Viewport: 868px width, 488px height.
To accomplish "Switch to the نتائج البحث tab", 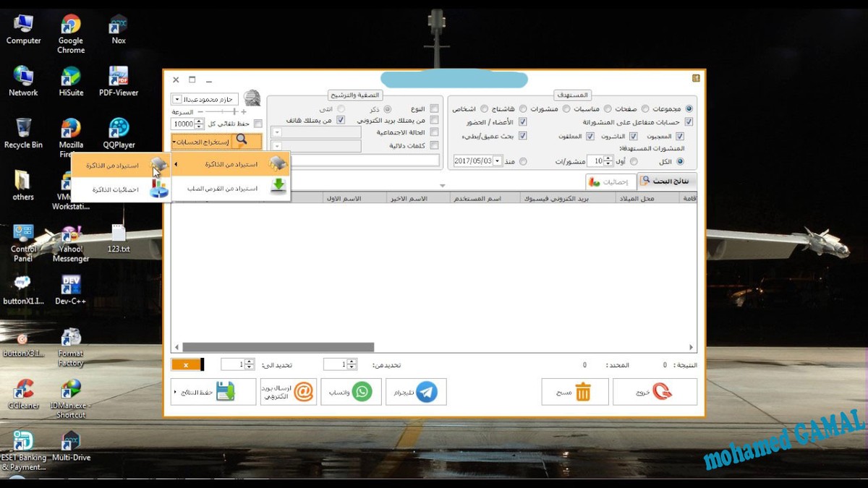I will click(x=668, y=181).
